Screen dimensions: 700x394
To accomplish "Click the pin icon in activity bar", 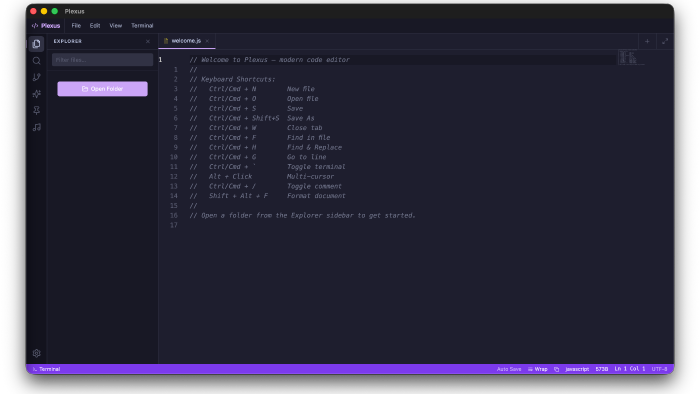I will 37,110.
